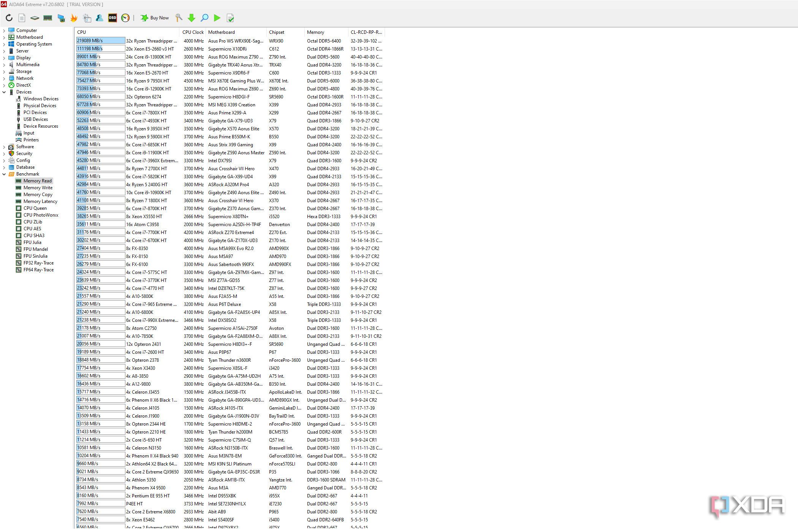The width and height of the screenshot is (798, 532).
Task: Select the FP32 Ray-Trace benchmark
Action: (x=38, y=263)
